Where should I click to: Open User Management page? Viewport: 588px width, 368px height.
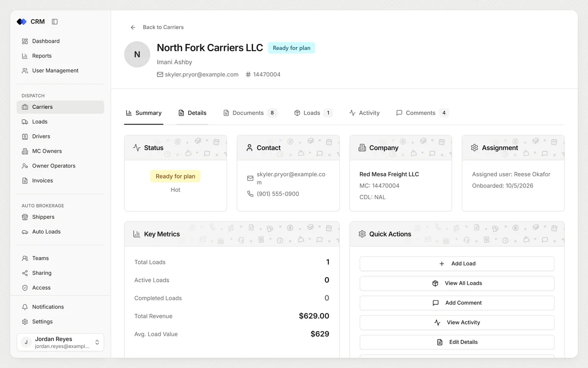pyautogui.click(x=60, y=71)
